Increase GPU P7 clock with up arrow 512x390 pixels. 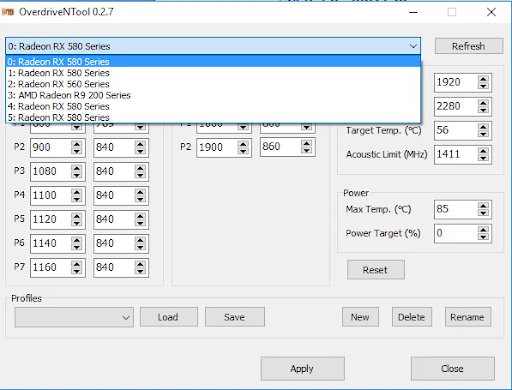(77, 264)
